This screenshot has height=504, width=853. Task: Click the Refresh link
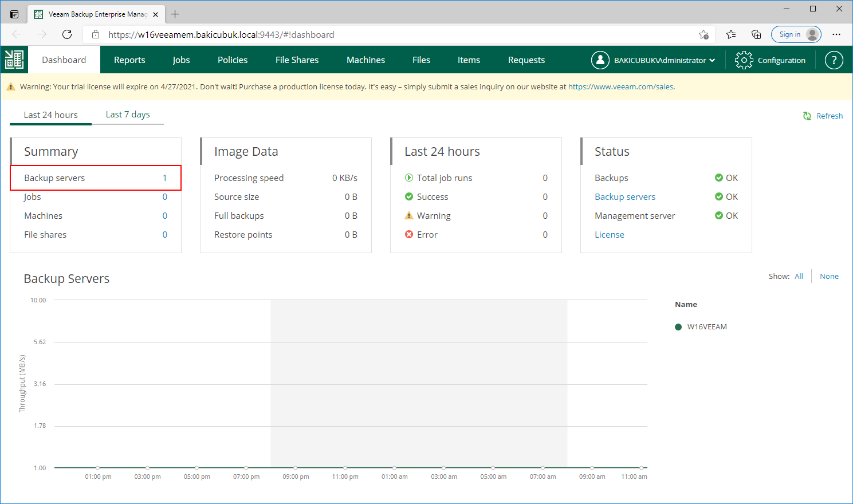coord(830,116)
